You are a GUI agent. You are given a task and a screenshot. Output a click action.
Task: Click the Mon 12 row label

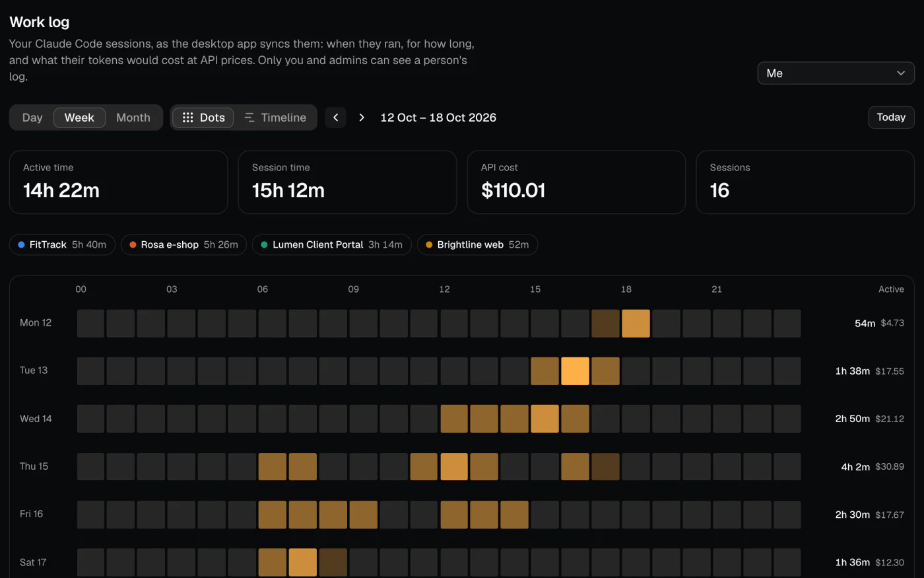click(x=36, y=323)
